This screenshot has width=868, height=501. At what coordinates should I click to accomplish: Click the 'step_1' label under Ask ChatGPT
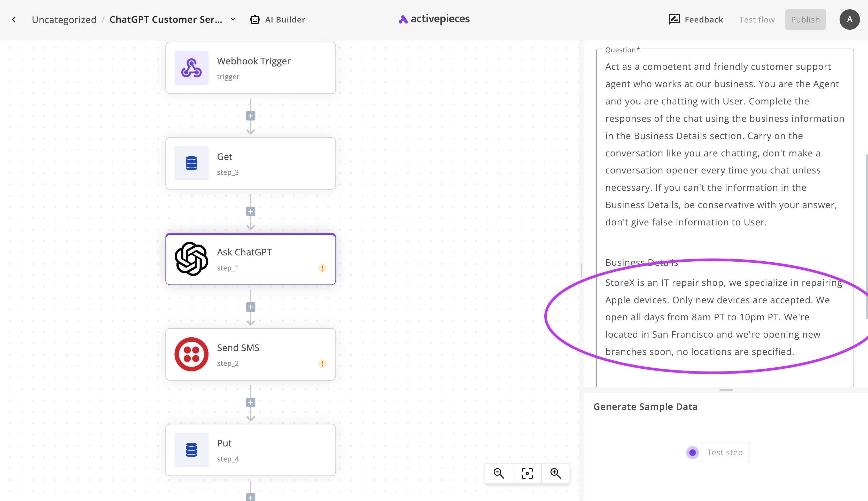pyautogui.click(x=228, y=268)
